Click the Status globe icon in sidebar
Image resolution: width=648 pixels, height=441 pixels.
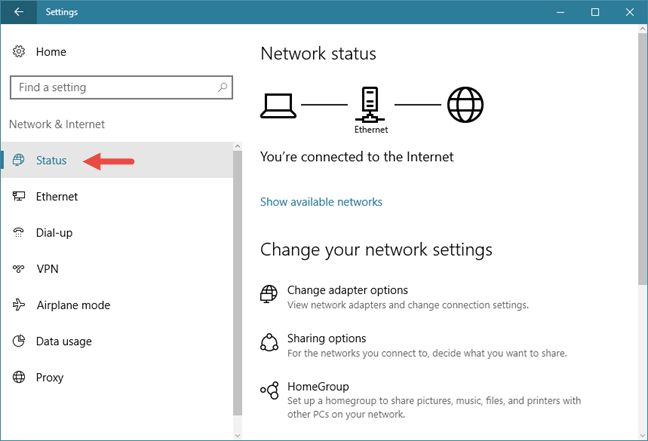(x=18, y=160)
